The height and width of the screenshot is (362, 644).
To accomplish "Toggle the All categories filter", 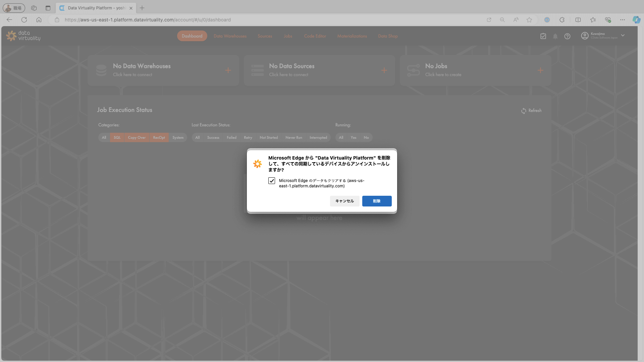I will tap(104, 138).
